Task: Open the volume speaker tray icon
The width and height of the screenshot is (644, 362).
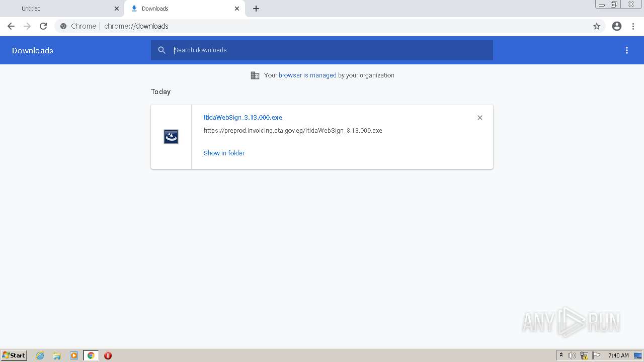Action: point(572,355)
